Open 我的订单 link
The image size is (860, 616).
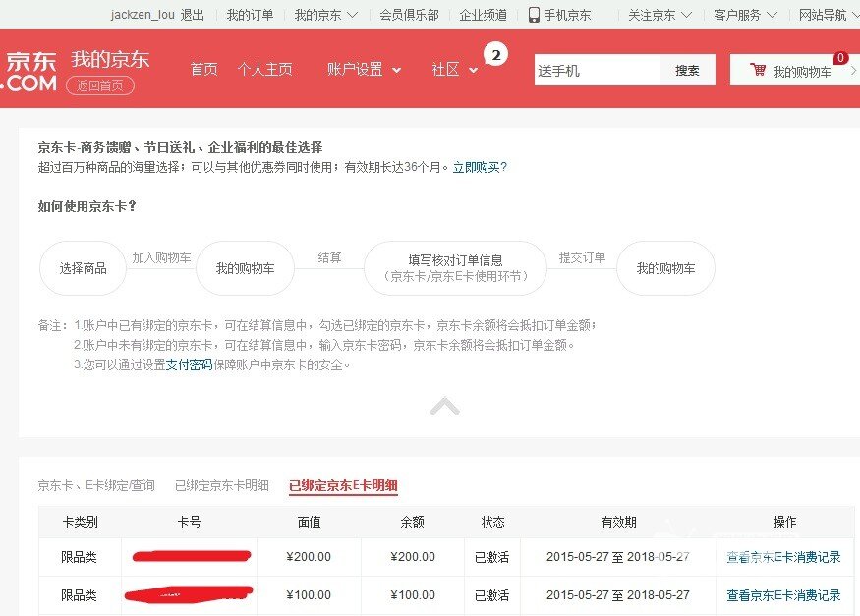coord(250,15)
